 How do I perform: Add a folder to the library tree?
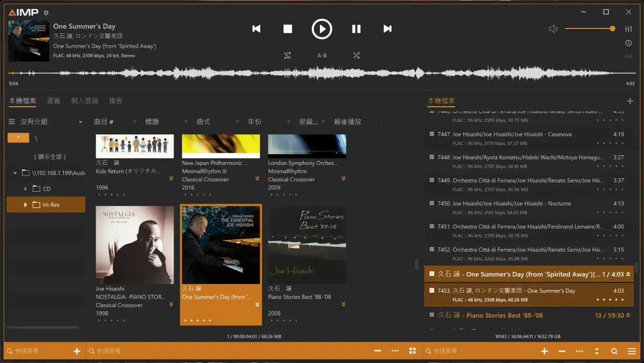coord(77,351)
